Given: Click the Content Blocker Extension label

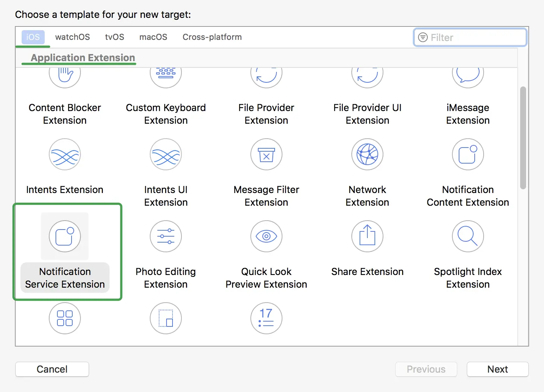Looking at the screenshot, I should tap(65, 114).
